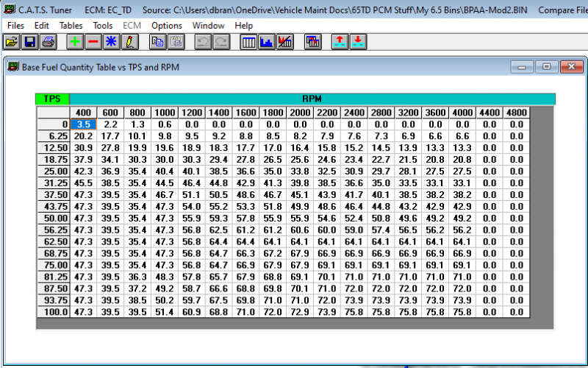Open the Tables menu
588x368 pixels.
(x=71, y=26)
